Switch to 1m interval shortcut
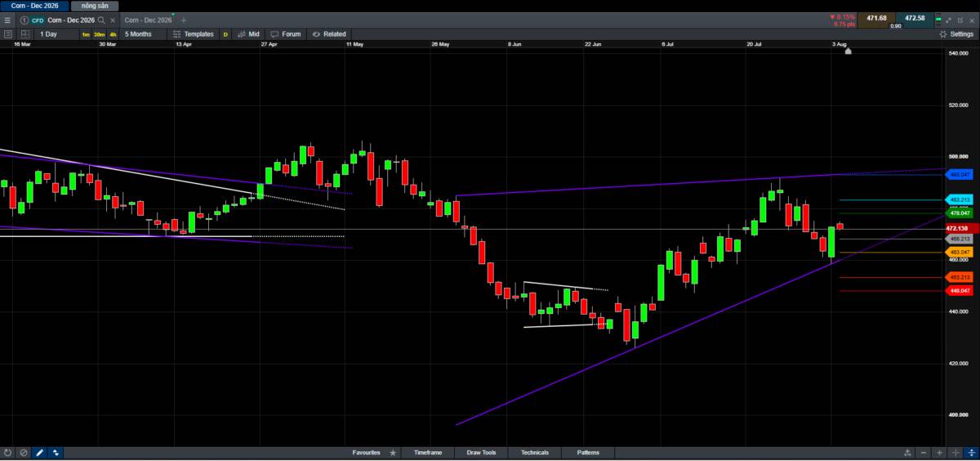Image resolution: width=980 pixels, height=461 pixels. [x=86, y=34]
